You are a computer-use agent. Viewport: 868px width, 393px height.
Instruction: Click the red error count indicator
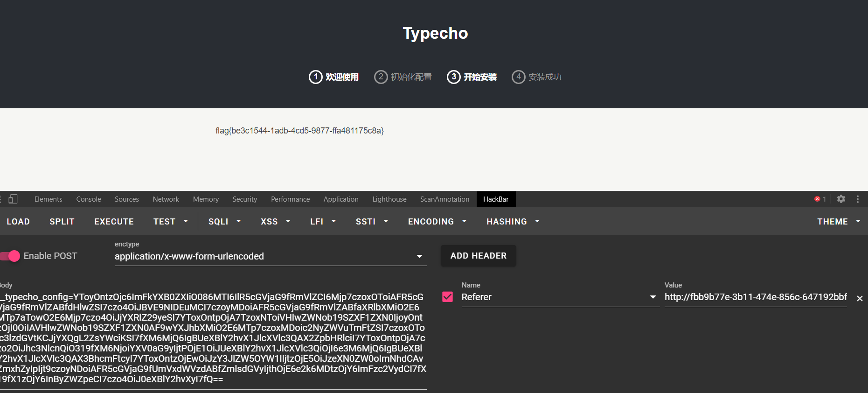click(820, 199)
